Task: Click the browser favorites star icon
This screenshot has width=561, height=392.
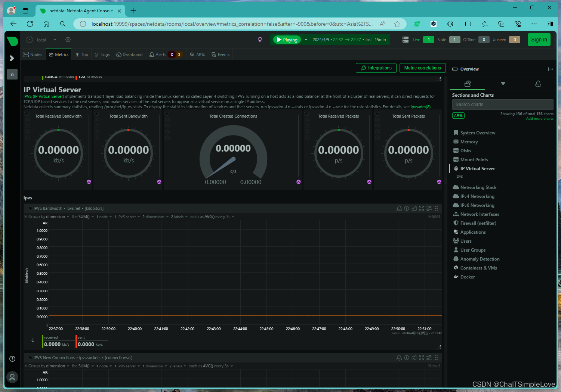Action: [397, 24]
